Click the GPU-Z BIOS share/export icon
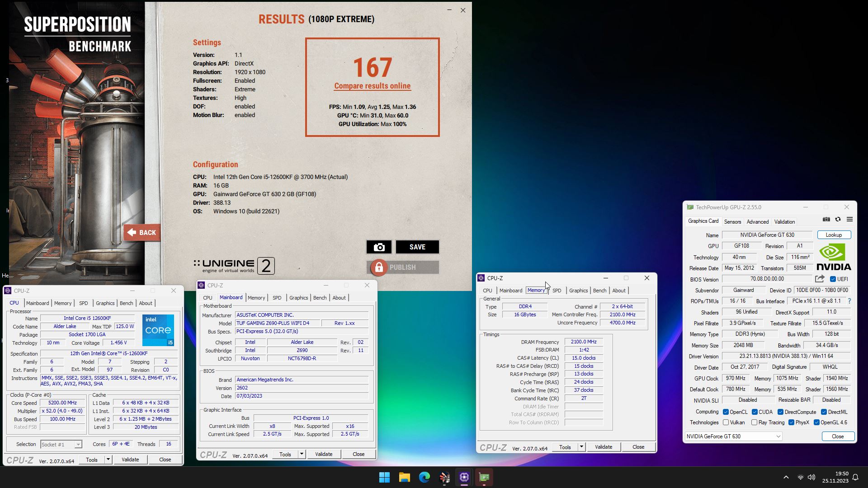This screenshot has height=488, width=868. click(x=820, y=279)
